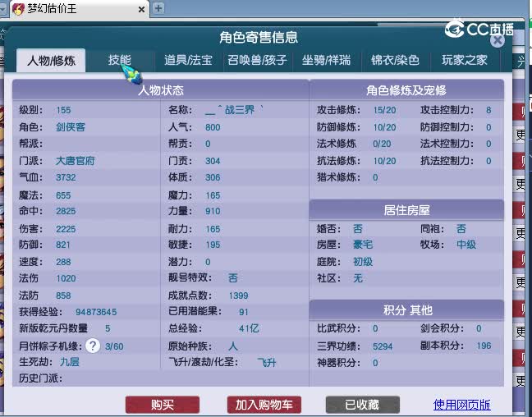
Task: Click the 梦幻估价王 tab favicon
Action: tap(18, 9)
